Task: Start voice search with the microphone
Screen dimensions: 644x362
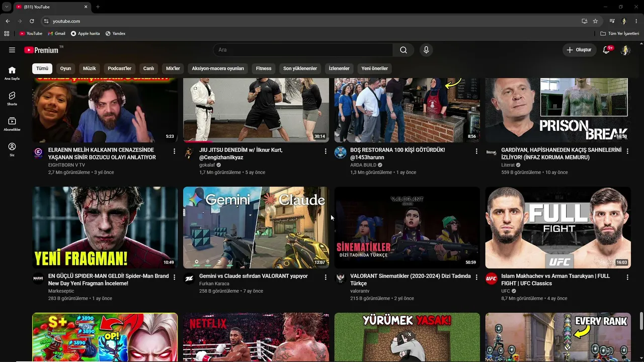Action: [x=426, y=50]
